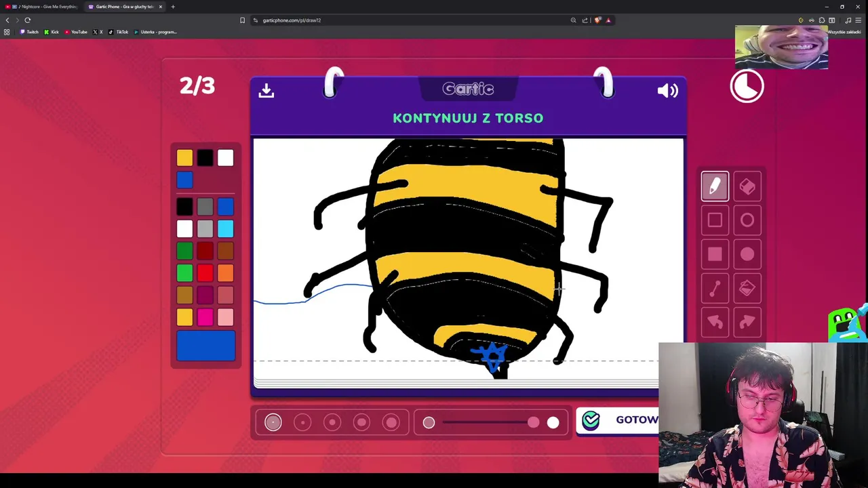Open the Wszystkie zakładki bookmarks folder
This screenshot has width=868, height=488.
(x=844, y=32)
